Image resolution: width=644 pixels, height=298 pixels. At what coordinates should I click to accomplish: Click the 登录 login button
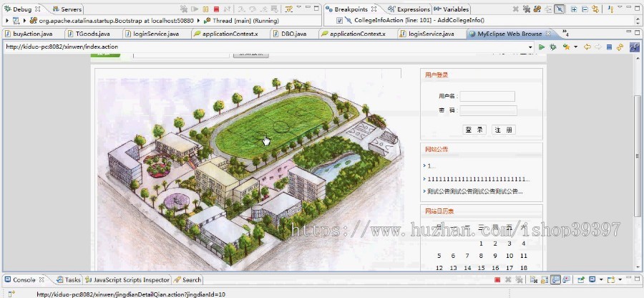tap(474, 130)
